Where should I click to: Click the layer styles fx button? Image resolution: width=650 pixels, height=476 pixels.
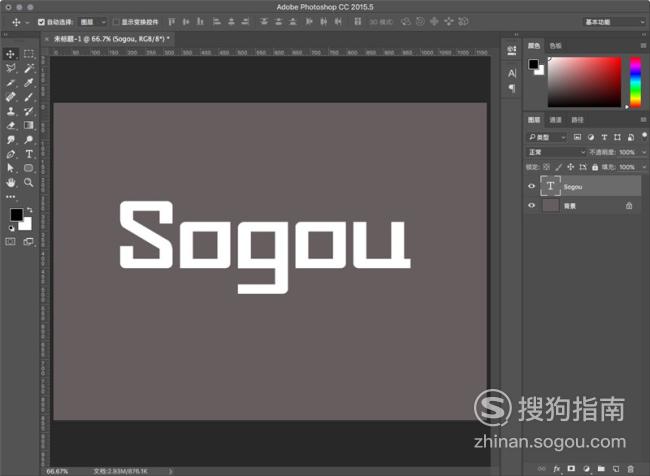[x=556, y=469]
